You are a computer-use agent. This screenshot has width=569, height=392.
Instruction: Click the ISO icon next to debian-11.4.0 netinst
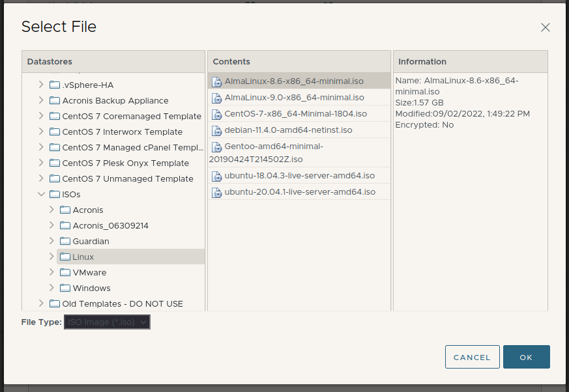[x=217, y=130]
